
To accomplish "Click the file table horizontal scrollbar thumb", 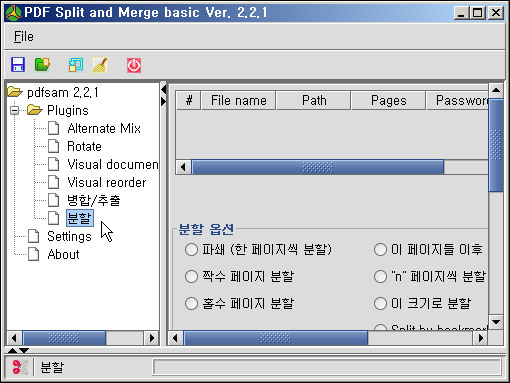I will click(318, 167).
